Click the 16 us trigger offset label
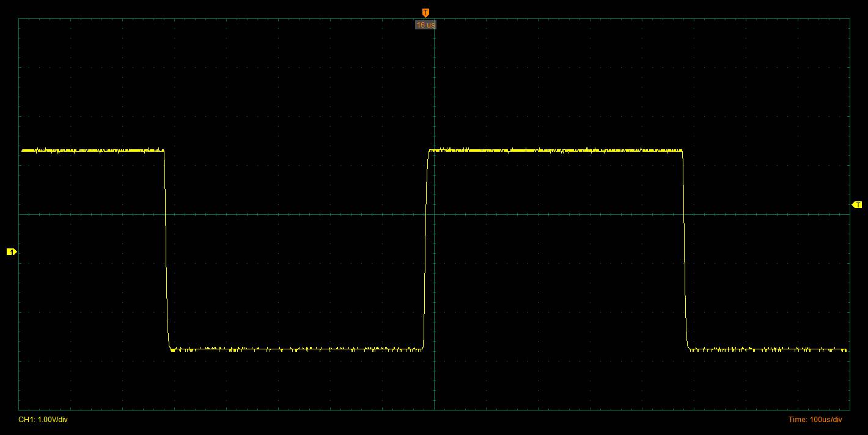Viewport: 868px width, 435px height. point(425,25)
